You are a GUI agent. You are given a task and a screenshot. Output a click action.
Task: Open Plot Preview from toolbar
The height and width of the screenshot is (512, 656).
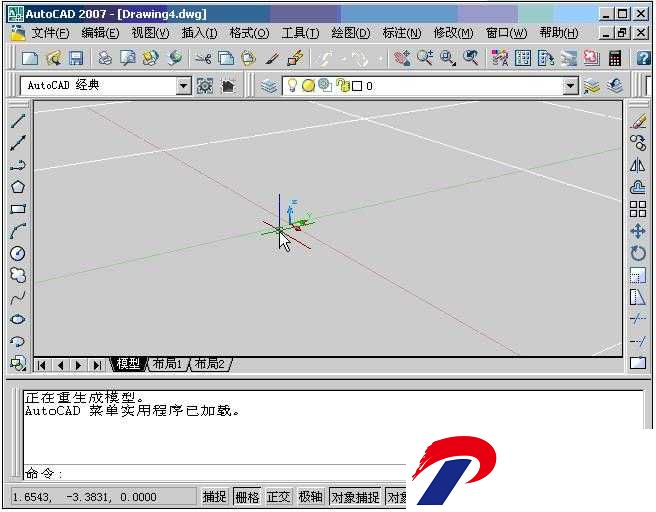(x=128, y=58)
